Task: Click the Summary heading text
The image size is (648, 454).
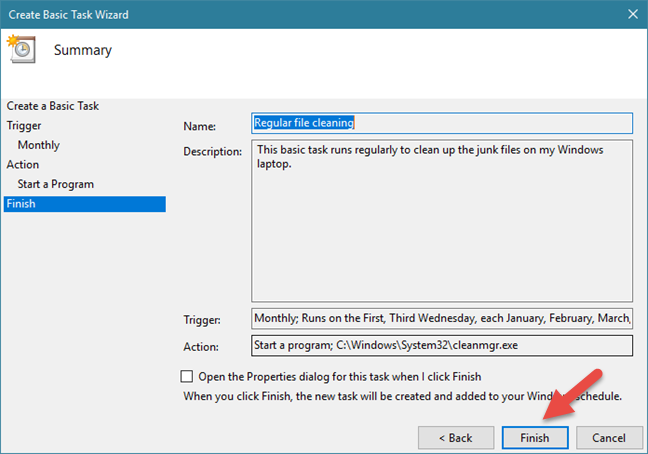Action: pyautogui.click(x=82, y=50)
